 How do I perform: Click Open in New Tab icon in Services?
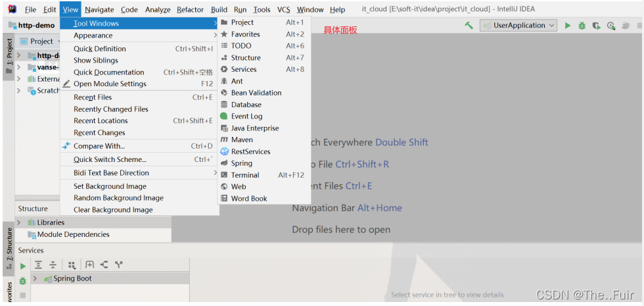point(89,265)
